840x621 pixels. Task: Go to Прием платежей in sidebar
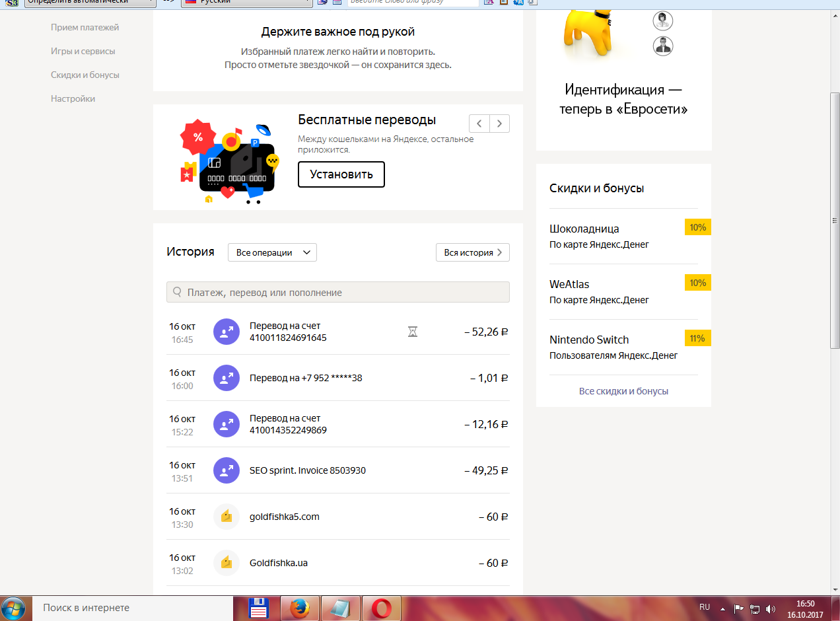tap(85, 27)
